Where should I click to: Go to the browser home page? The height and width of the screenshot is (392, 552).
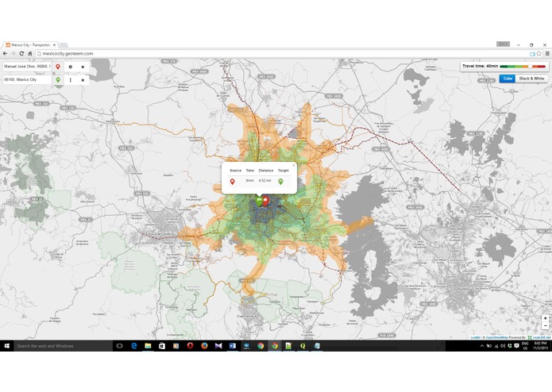coord(30,53)
